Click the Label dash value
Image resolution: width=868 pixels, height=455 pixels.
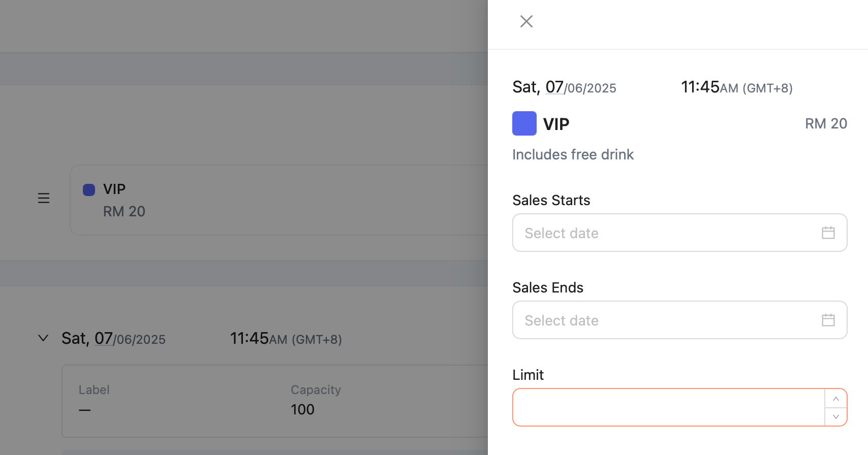(84, 409)
